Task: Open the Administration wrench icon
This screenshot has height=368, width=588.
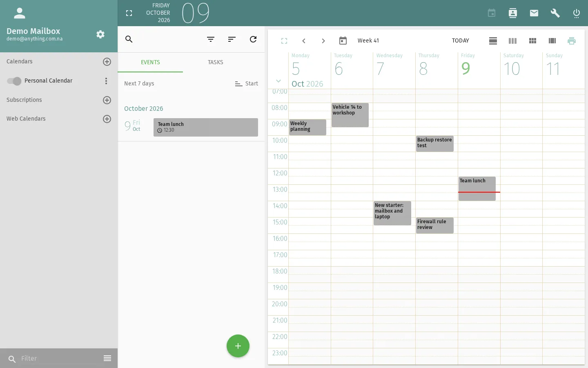Action: 555,13
